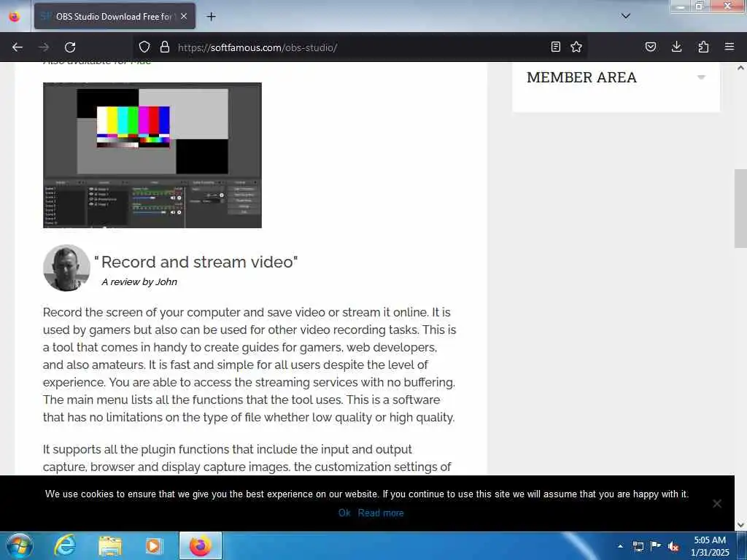
Task: Open the cookie Read more link
Action: (x=381, y=513)
